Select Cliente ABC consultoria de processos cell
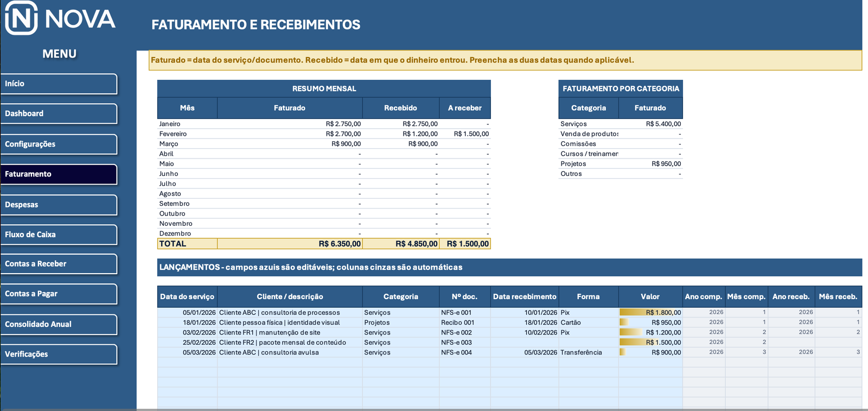Viewport: 868px width, 411px height. pyautogui.click(x=290, y=313)
